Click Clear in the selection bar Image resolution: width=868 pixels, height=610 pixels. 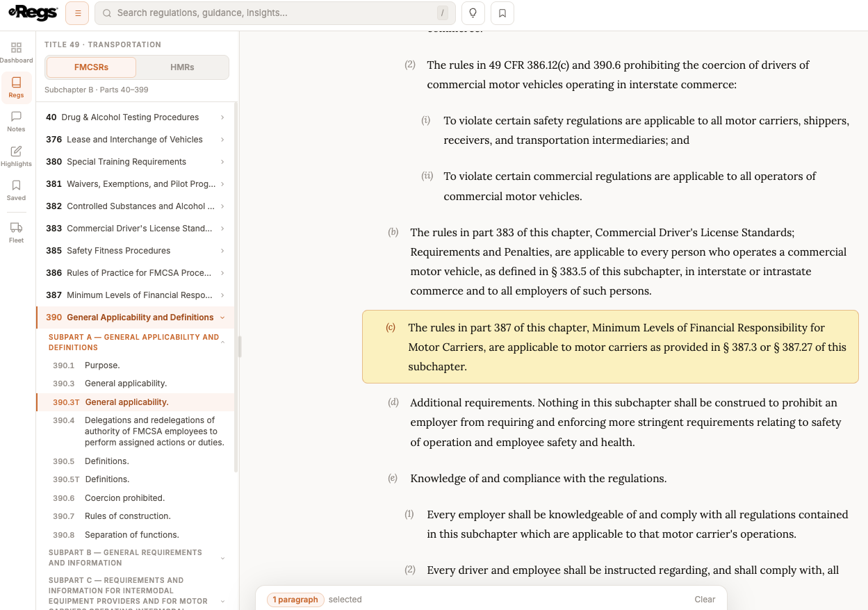point(705,600)
